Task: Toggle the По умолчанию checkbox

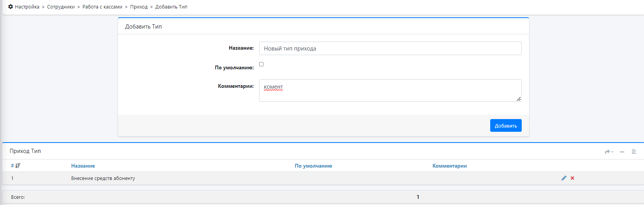Action: pos(261,64)
